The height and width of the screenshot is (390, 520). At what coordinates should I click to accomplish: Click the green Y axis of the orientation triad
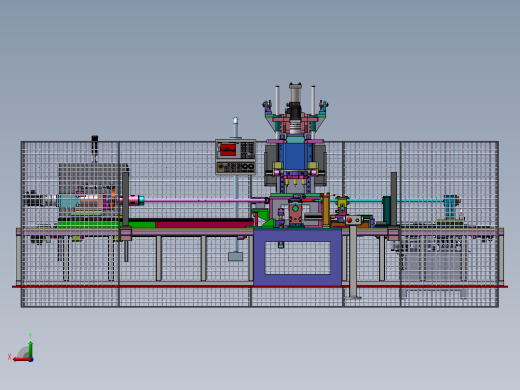(x=30, y=349)
